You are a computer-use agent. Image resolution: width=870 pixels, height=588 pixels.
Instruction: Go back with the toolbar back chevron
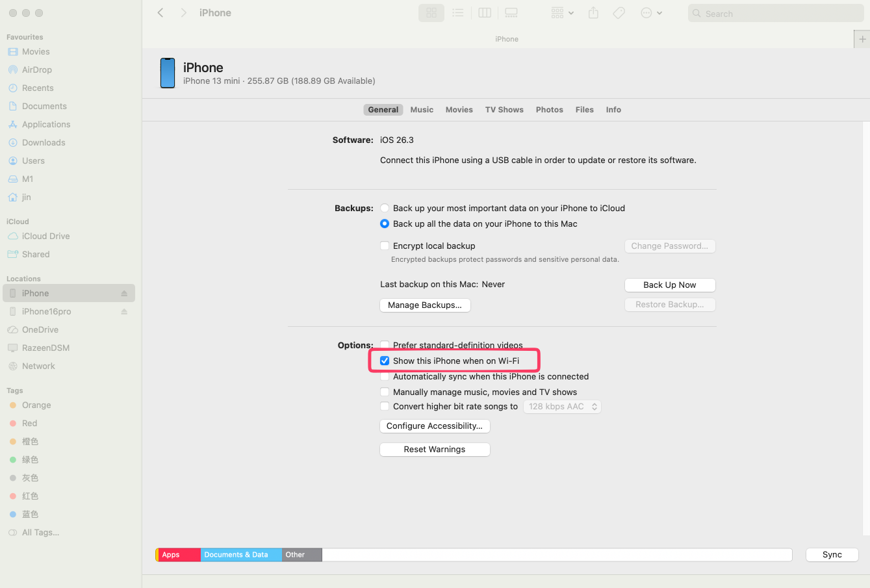(160, 13)
